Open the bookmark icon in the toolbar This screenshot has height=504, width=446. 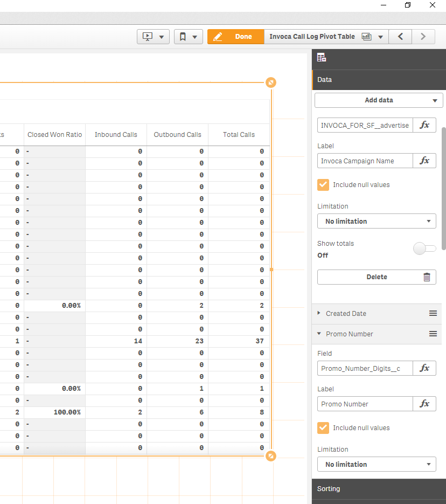183,36
